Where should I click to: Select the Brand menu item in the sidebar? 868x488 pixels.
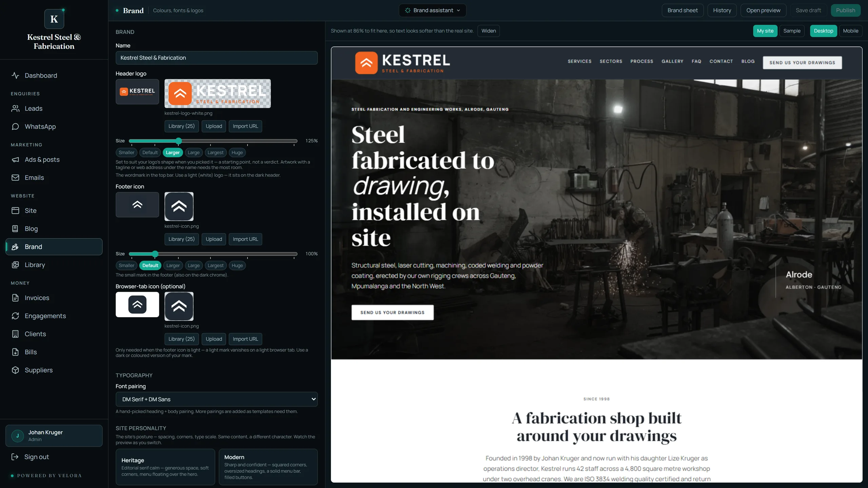pyautogui.click(x=54, y=247)
